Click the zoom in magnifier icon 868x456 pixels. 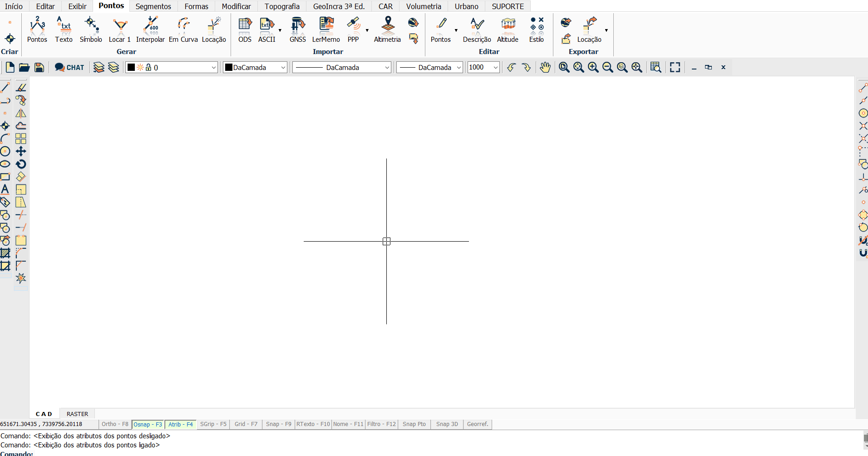(x=593, y=67)
